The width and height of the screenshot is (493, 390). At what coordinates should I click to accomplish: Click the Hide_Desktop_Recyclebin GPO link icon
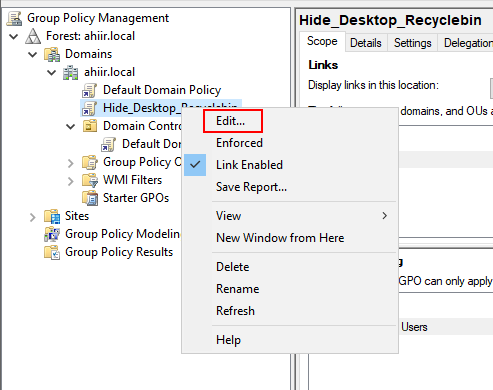coord(90,108)
